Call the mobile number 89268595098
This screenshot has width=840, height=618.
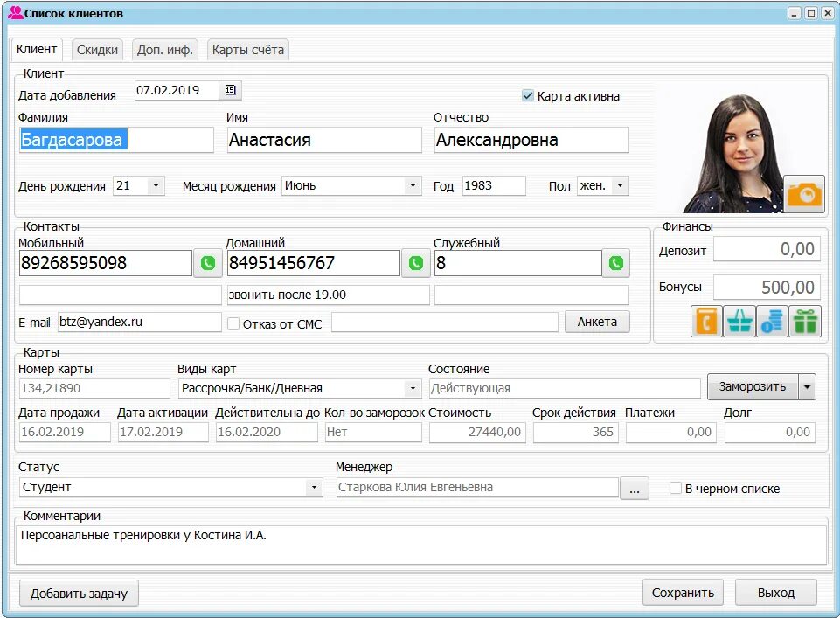[208, 263]
